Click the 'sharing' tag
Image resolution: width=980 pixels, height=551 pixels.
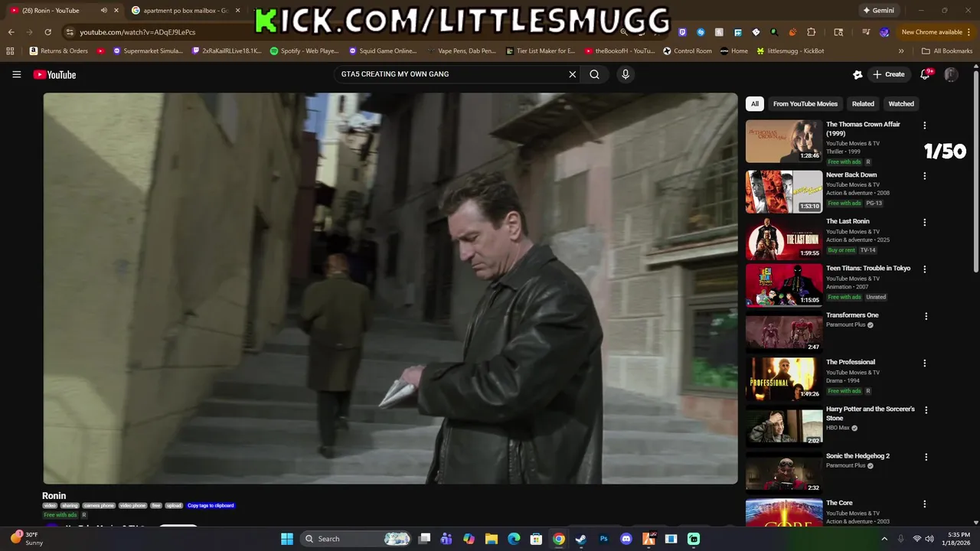coord(70,506)
